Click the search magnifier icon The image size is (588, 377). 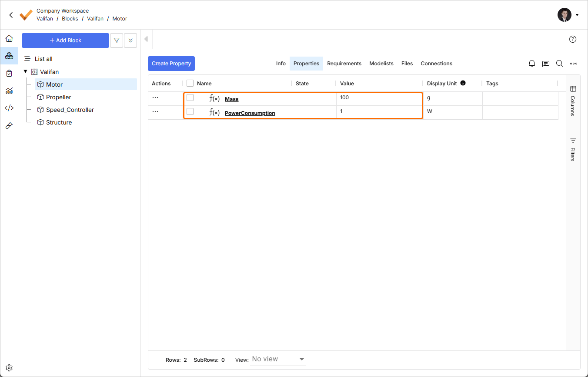click(x=560, y=64)
